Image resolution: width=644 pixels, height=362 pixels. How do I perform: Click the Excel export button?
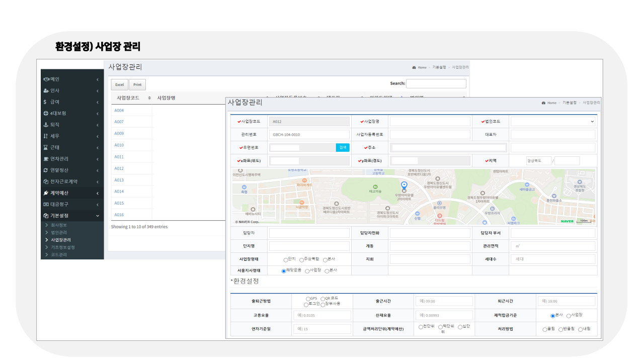pyautogui.click(x=119, y=84)
